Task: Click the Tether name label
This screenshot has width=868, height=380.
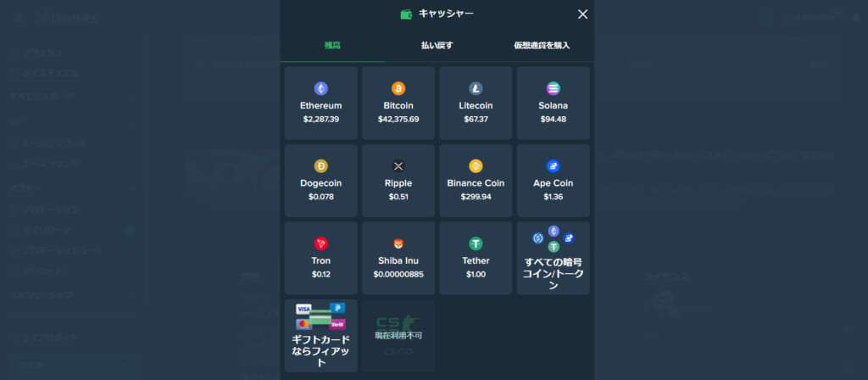Action: click(476, 260)
